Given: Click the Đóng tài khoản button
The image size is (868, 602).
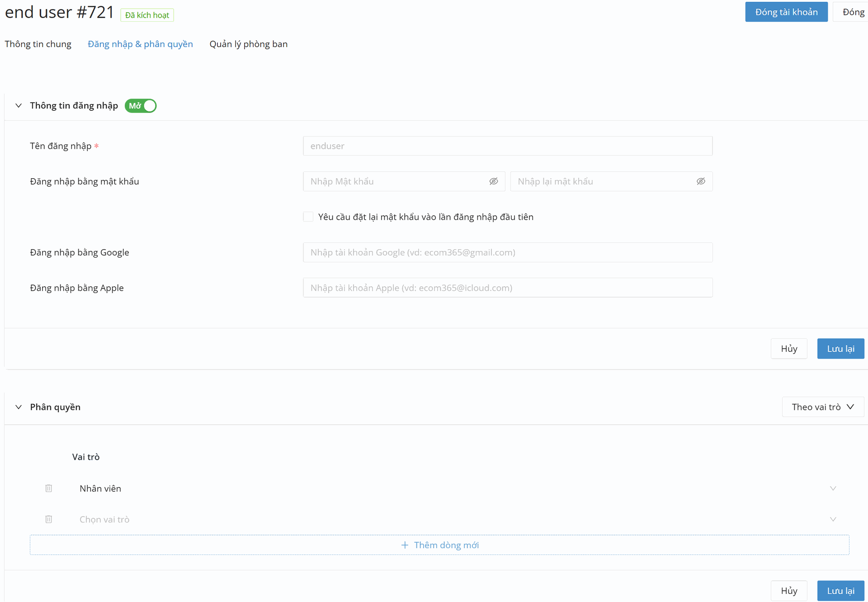Looking at the screenshot, I should coord(786,12).
